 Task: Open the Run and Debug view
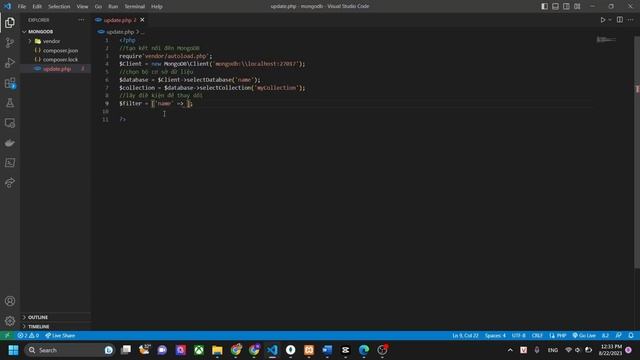pos(10,63)
